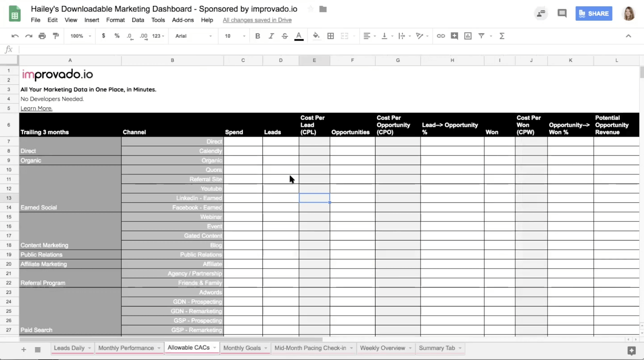Open the account profile avatar
Screen dimensions: 644x360
(629, 13)
